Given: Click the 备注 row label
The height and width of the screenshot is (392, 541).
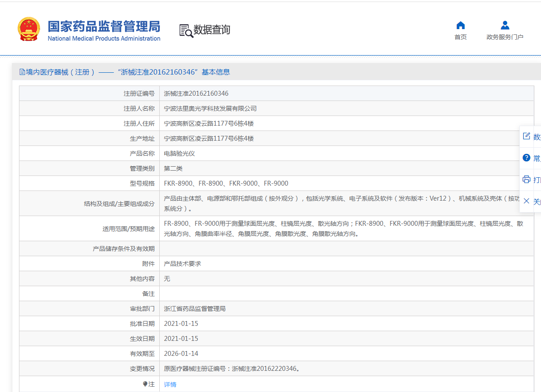Looking at the screenshot, I should click(x=148, y=294).
